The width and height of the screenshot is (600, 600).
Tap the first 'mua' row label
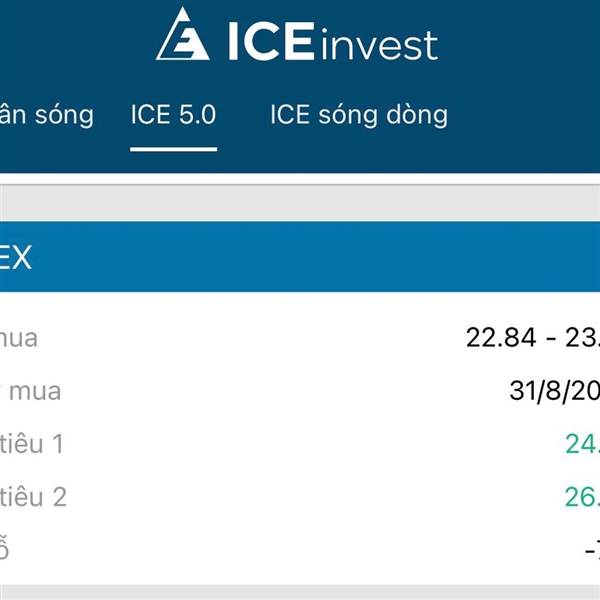[18, 339]
